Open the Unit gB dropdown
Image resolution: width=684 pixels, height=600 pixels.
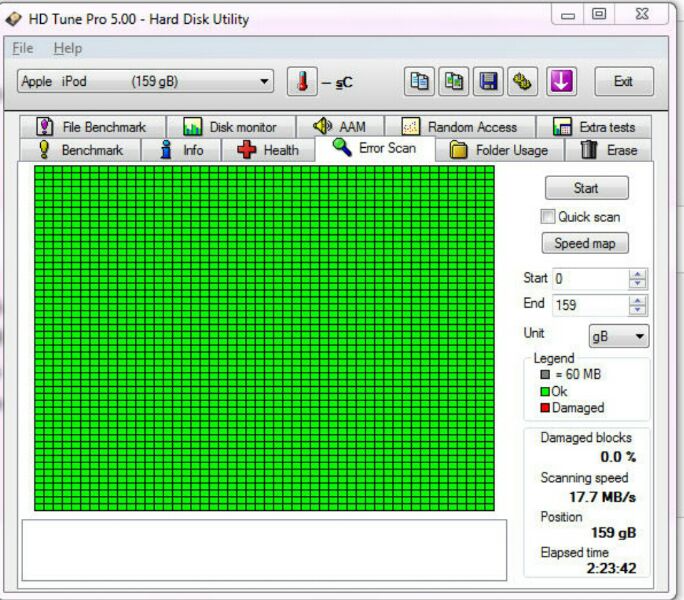pyautogui.click(x=619, y=337)
